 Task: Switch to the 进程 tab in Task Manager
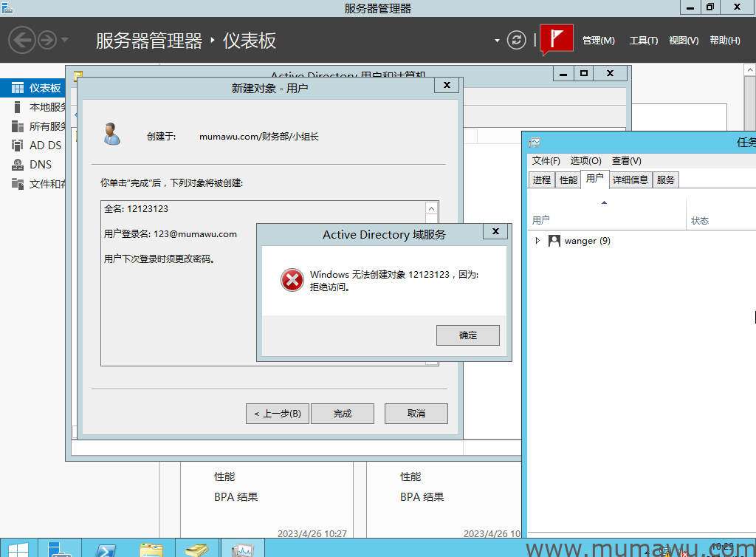point(540,179)
